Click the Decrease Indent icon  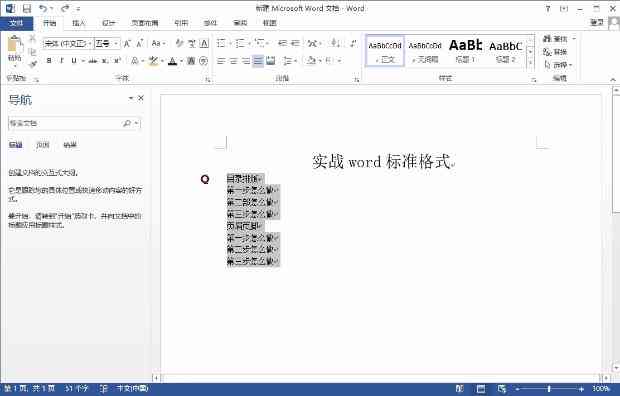pos(282,43)
